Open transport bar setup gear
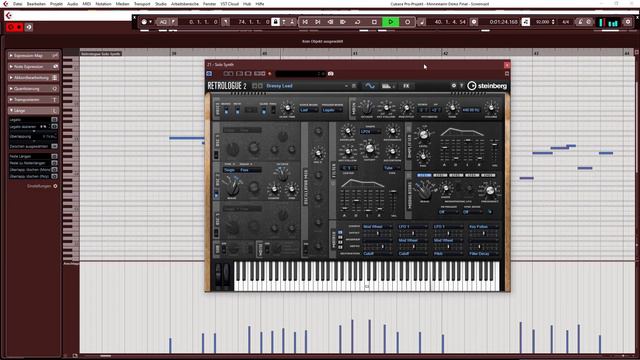640x360 pixels. click(x=628, y=22)
